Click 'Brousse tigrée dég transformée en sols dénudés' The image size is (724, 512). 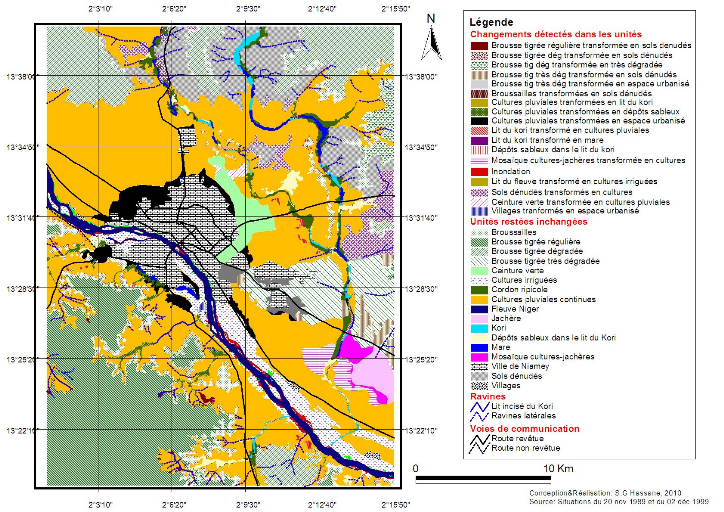(x=582, y=55)
